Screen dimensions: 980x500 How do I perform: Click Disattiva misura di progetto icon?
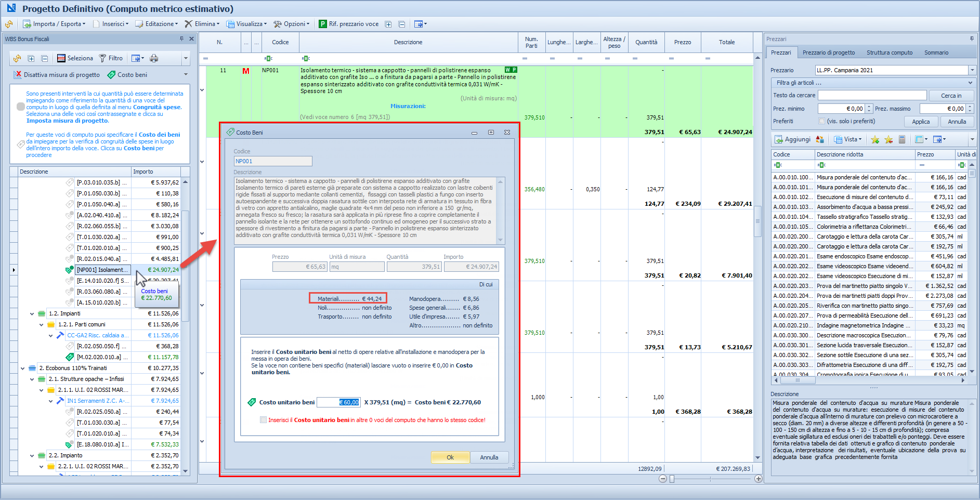(x=18, y=75)
